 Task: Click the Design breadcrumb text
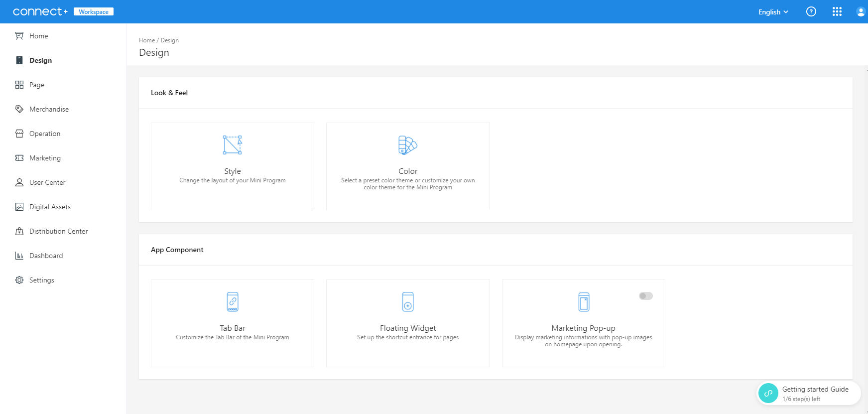(170, 40)
